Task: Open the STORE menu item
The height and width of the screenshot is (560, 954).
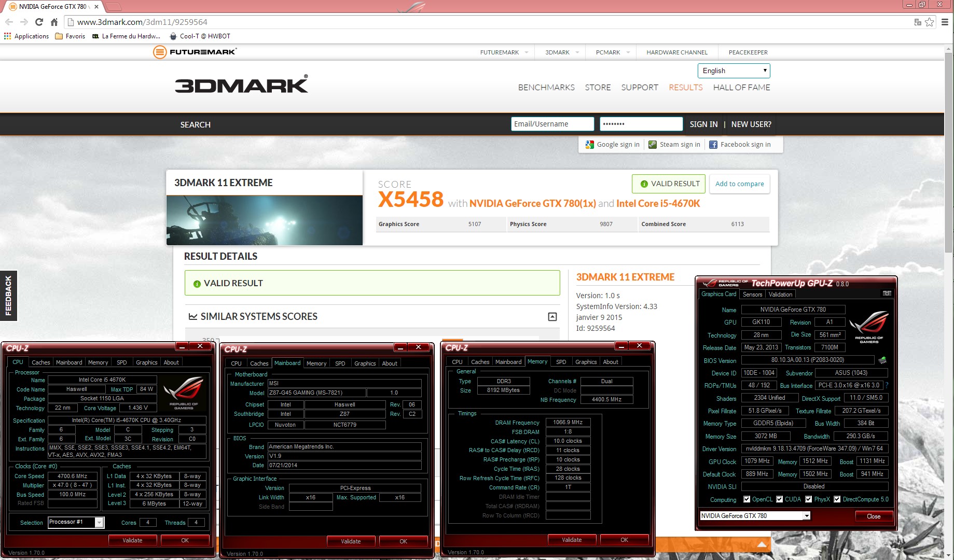Action: tap(598, 88)
